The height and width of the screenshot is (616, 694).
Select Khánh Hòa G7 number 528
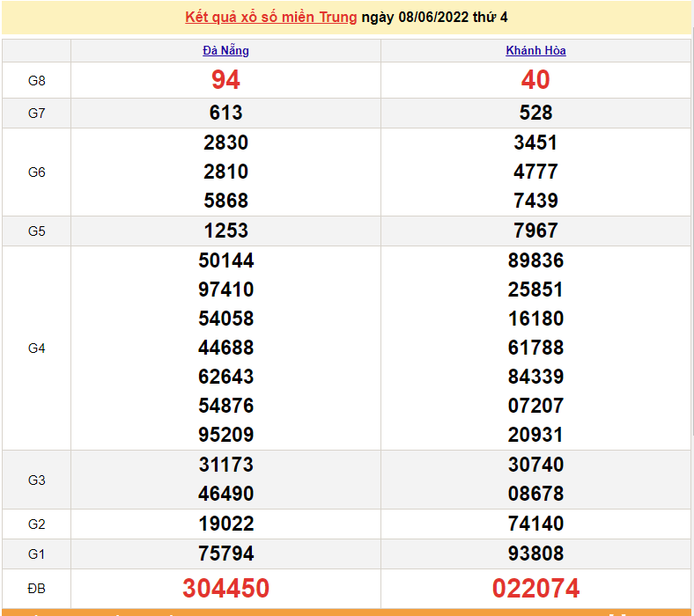(x=535, y=113)
